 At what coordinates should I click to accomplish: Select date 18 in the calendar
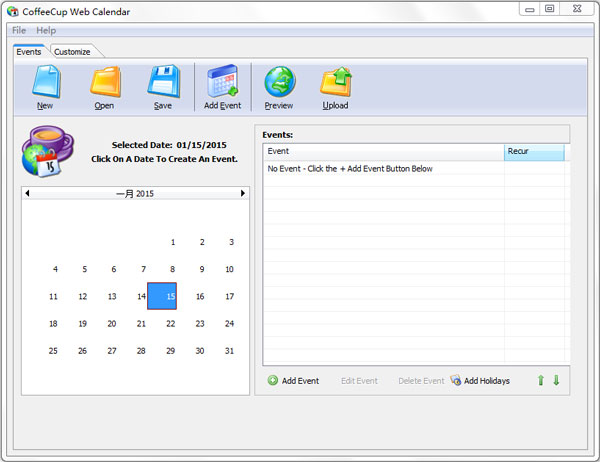(x=54, y=323)
